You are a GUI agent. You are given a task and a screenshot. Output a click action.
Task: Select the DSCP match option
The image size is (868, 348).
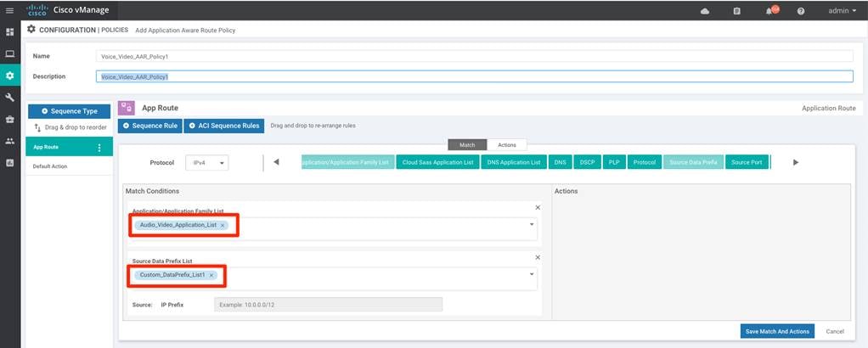[x=588, y=163]
